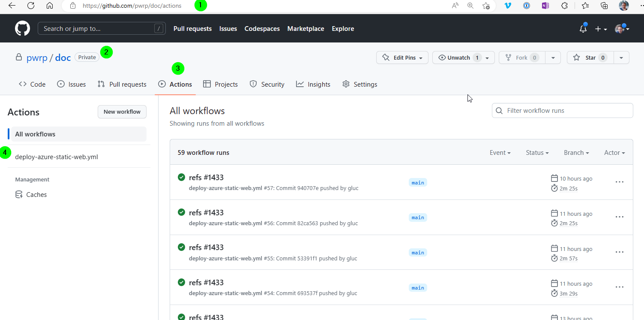Click the New workflow button
The image size is (644, 320).
pyautogui.click(x=122, y=112)
